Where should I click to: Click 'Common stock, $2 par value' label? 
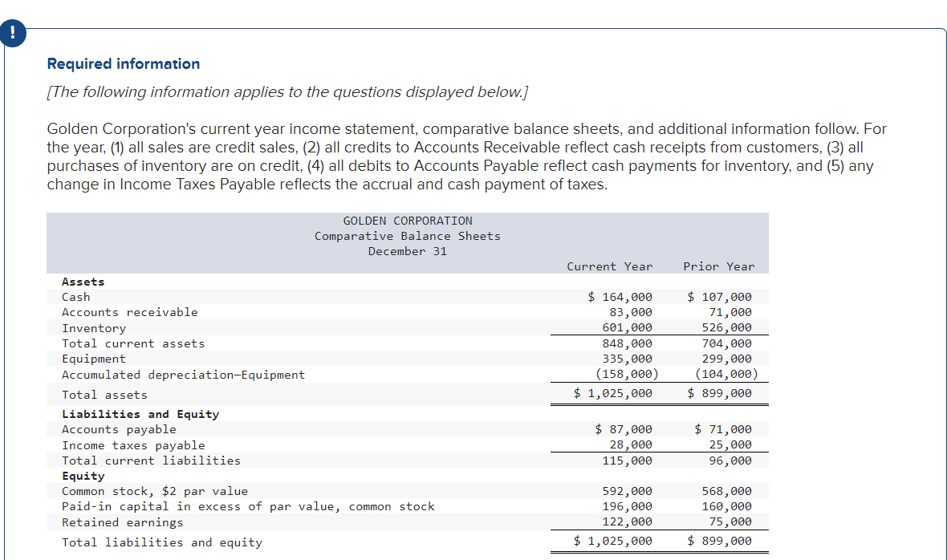coord(155,491)
